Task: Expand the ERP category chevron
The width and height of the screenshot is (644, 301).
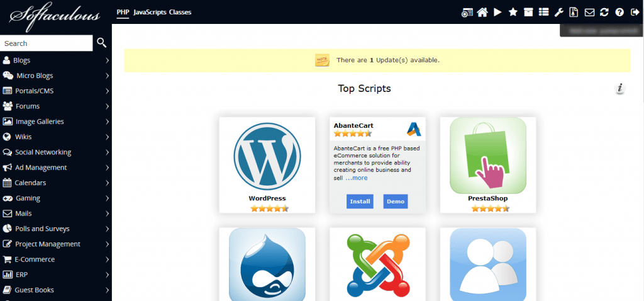Action: [x=107, y=275]
